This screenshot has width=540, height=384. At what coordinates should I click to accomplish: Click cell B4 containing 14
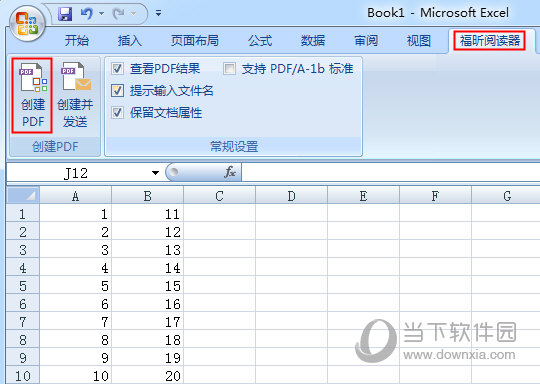click(147, 268)
